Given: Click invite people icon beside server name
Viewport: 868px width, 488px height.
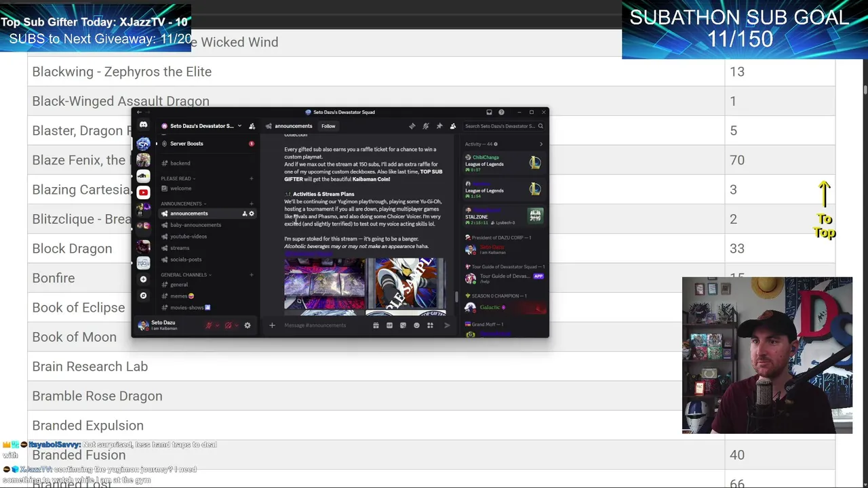Looking at the screenshot, I should [252, 126].
